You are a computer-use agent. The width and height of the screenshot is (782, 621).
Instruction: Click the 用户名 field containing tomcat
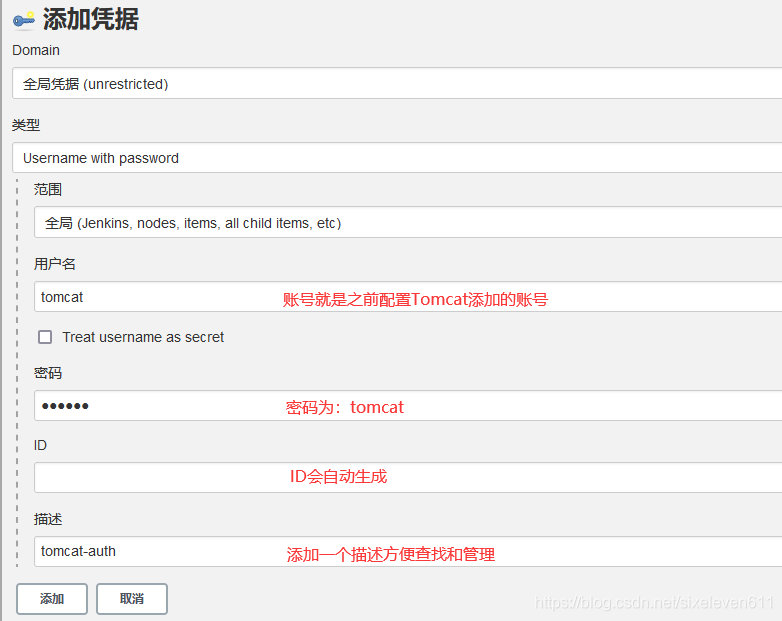click(x=408, y=297)
